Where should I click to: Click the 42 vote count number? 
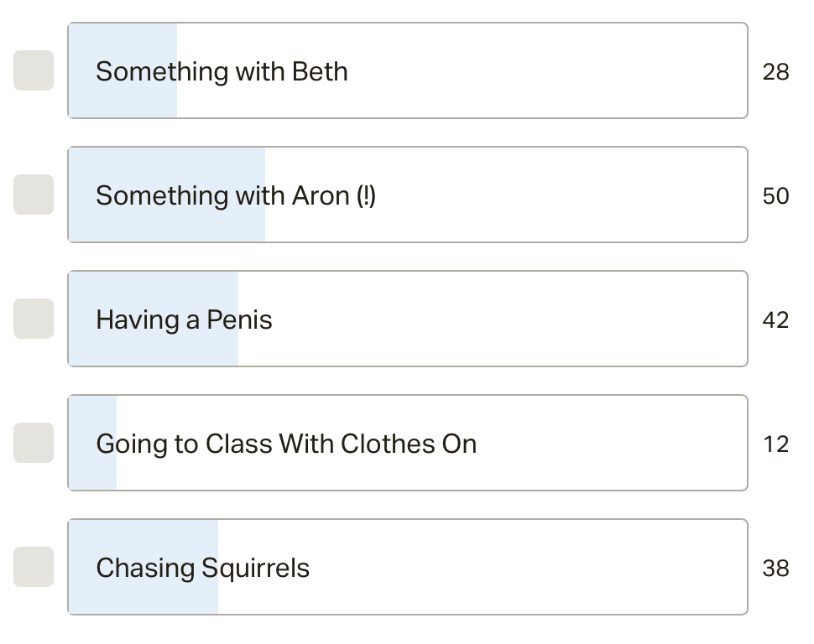[x=775, y=320]
